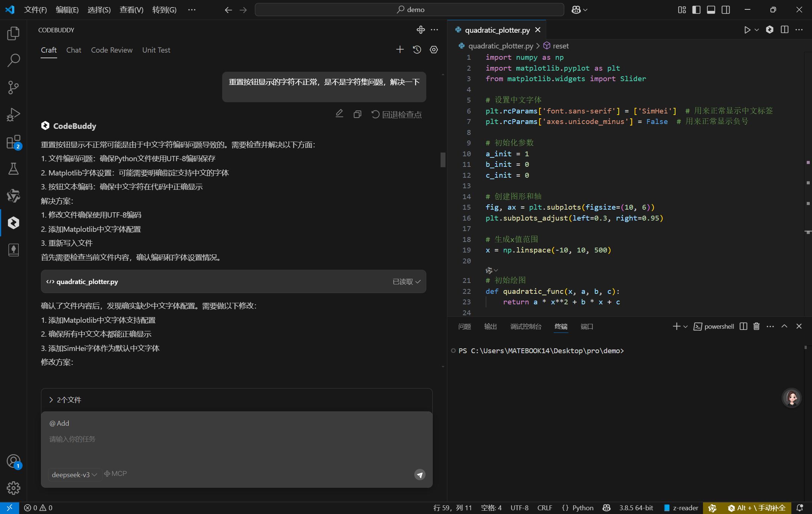Kill terminal with the trash icon
Image resolution: width=812 pixels, height=514 pixels.
click(756, 326)
